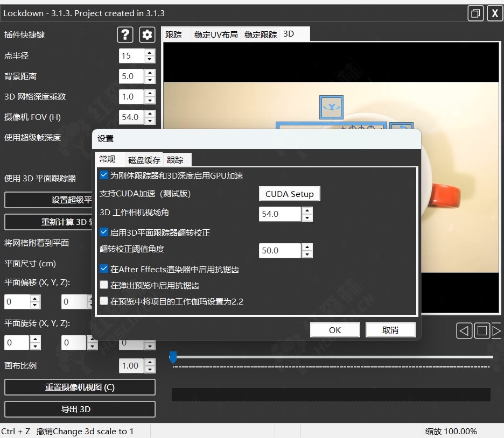Click the 设置超级平 button
The height and width of the screenshot is (438, 504).
(48, 200)
